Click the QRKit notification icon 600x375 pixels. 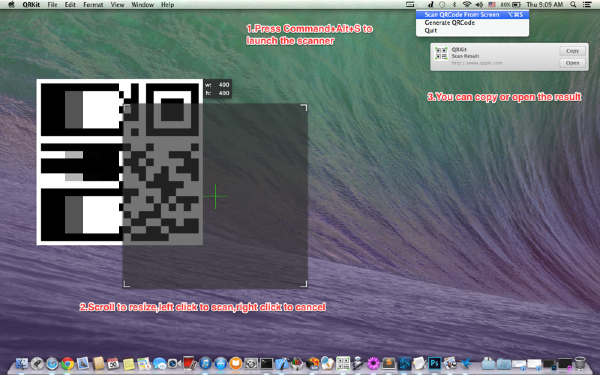[x=441, y=54]
